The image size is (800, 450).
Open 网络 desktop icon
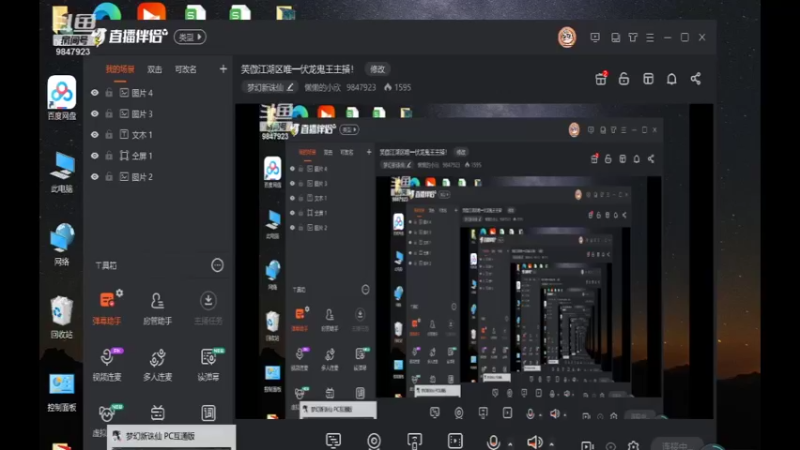click(62, 244)
